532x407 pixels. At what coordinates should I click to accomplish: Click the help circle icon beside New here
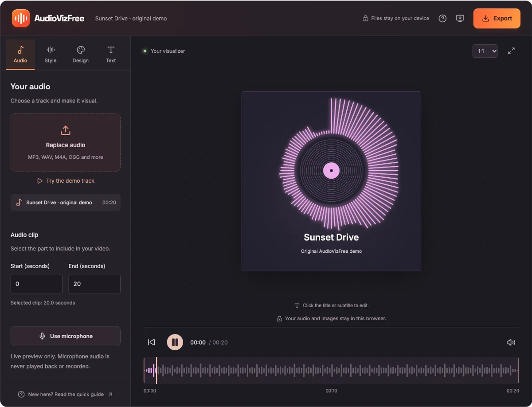(21, 395)
